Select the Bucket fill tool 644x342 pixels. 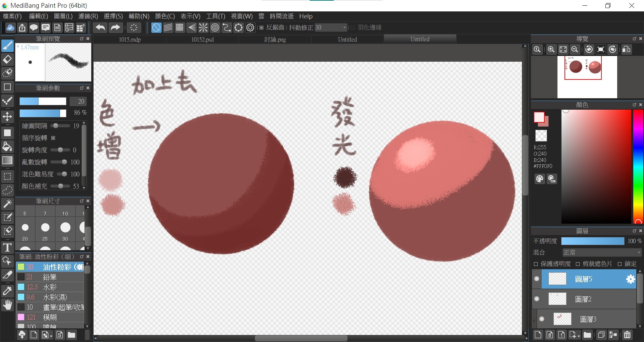pyautogui.click(x=7, y=147)
